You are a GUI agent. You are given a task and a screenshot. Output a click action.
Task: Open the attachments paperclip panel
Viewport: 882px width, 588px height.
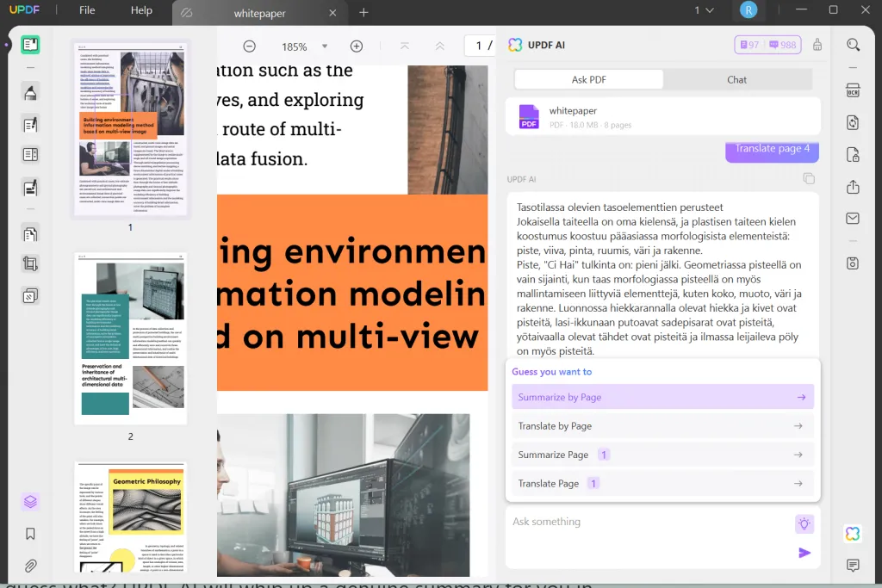point(30,566)
